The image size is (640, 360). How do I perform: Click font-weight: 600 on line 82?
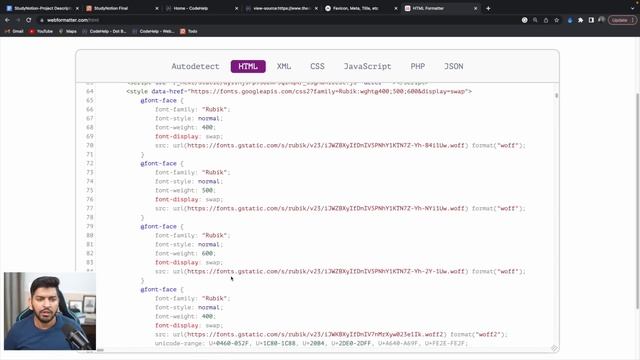185,253
